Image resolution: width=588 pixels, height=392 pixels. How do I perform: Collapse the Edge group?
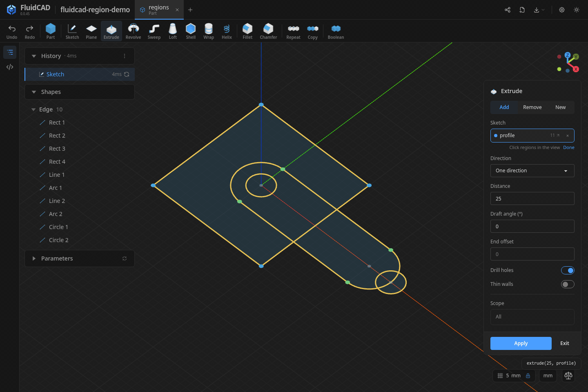(x=33, y=109)
